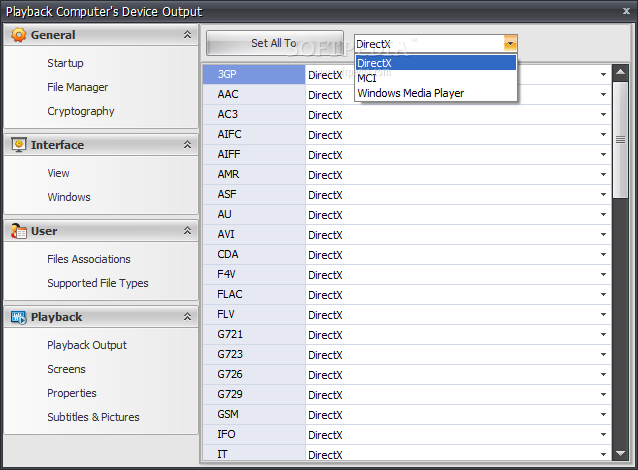This screenshot has width=638, height=470.
Task: Open Subtitles & Pictures page
Action: [93, 417]
